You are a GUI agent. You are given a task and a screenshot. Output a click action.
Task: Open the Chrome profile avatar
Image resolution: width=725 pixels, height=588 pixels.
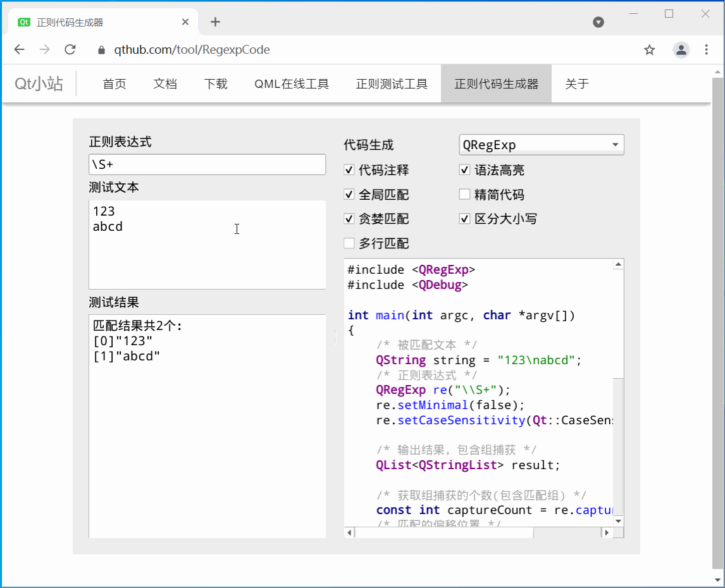(x=681, y=50)
